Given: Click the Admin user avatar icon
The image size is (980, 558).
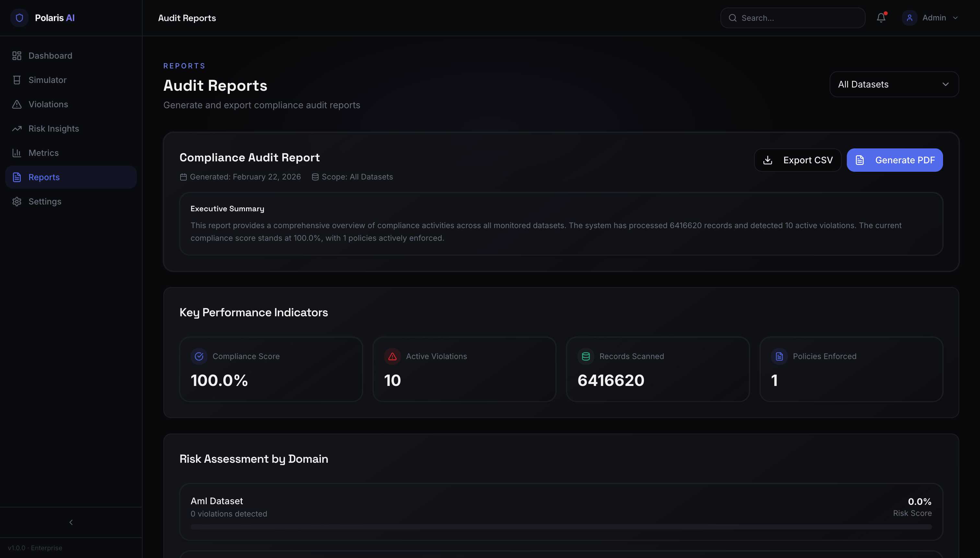Looking at the screenshot, I should [909, 17].
